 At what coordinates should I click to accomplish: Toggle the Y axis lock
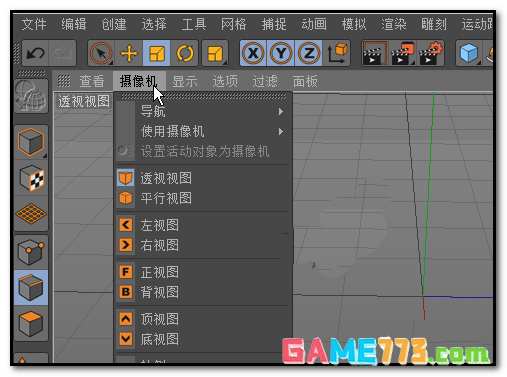click(x=281, y=53)
